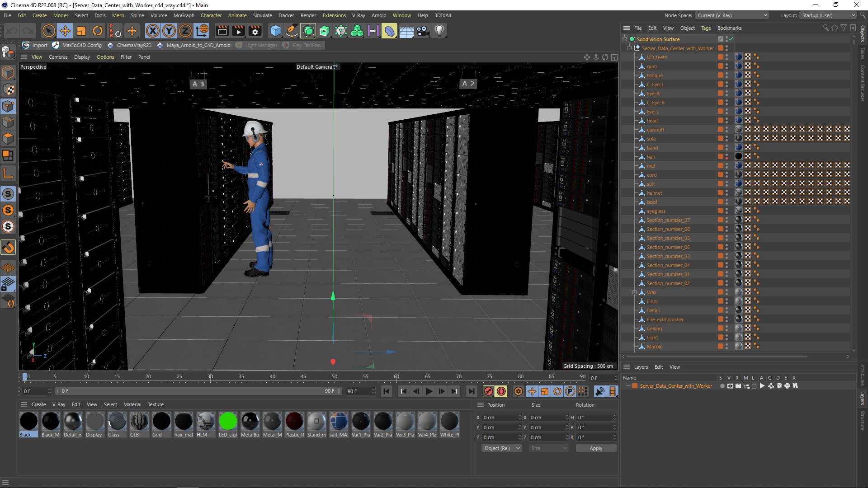Open the MoGraph menu

tap(184, 15)
